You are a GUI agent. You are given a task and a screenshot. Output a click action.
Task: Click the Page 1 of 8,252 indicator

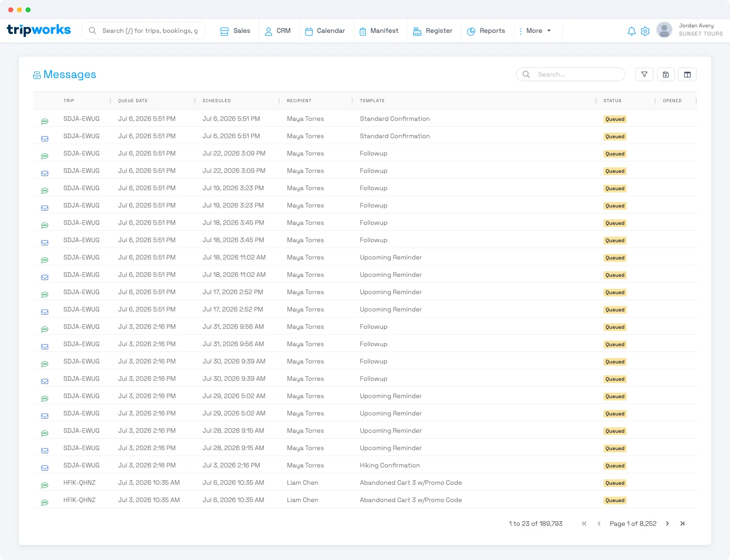[633, 524]
